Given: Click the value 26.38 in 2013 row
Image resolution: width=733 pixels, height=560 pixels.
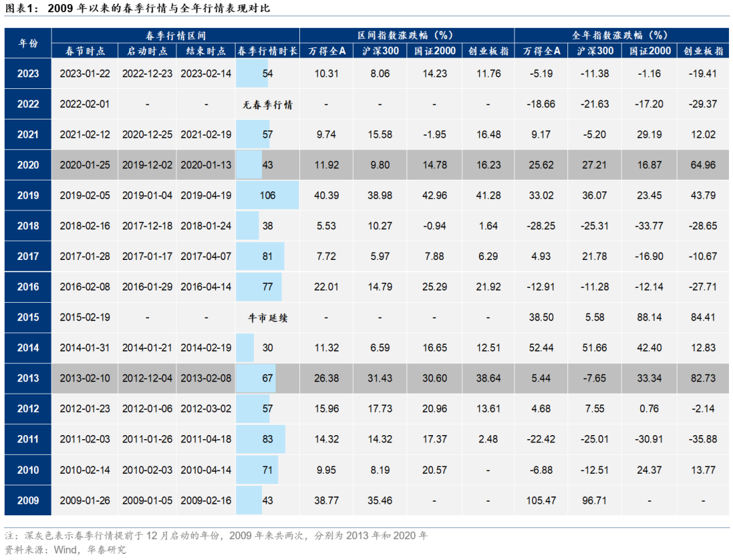Looking at the screenshot, I should [x=326, y=377].
